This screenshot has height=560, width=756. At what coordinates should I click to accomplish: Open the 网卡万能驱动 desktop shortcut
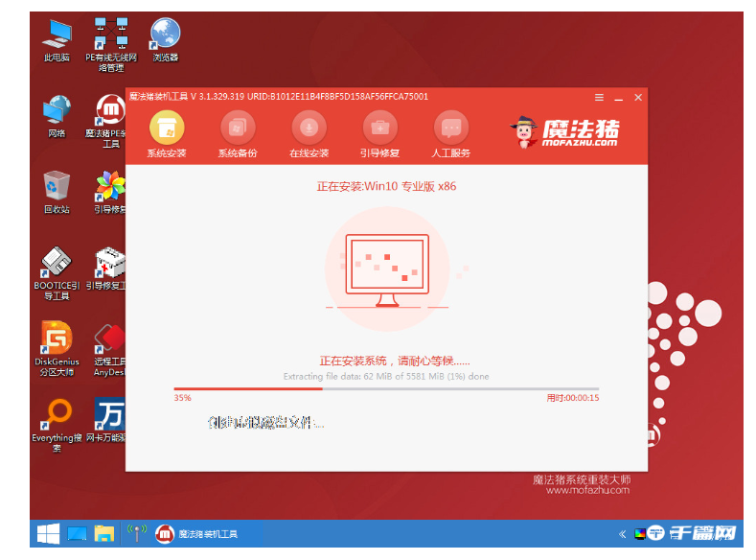click(107, 420)
